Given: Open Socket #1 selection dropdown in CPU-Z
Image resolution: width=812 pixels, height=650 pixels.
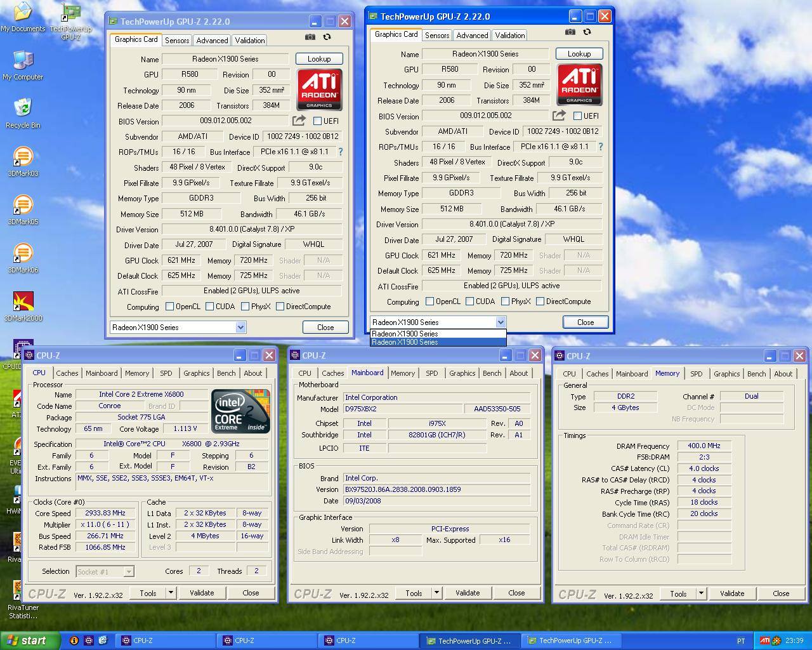Looking at the screenshot, I should pyautogui.click(x=128, y=571).
